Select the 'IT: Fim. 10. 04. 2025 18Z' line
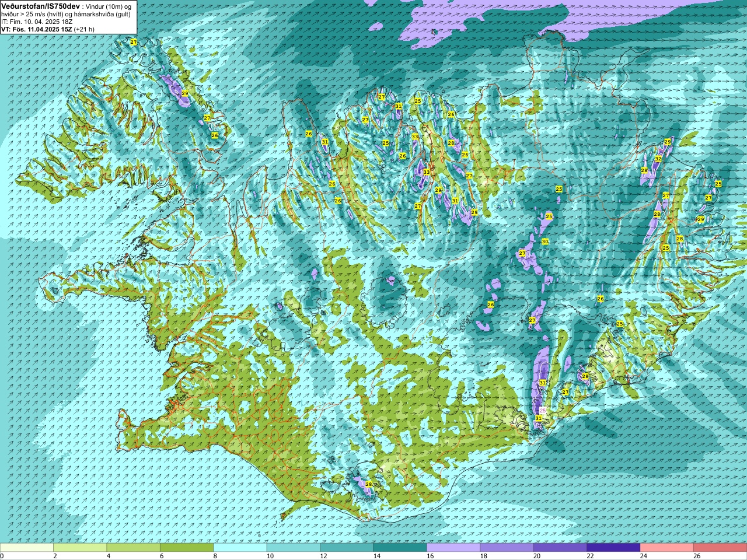Screen dimensions: 747x560 [37, 22]
